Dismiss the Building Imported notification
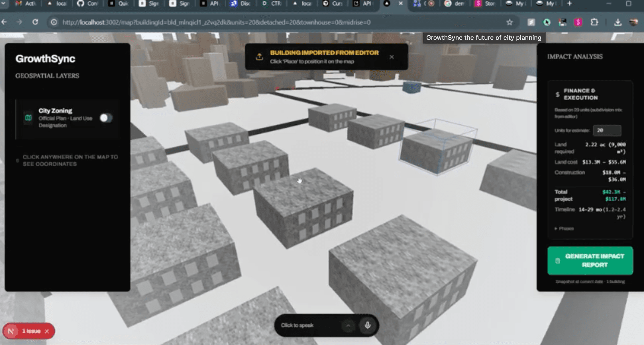Viewport: 644px width, 345px height. tap(392, 57)
